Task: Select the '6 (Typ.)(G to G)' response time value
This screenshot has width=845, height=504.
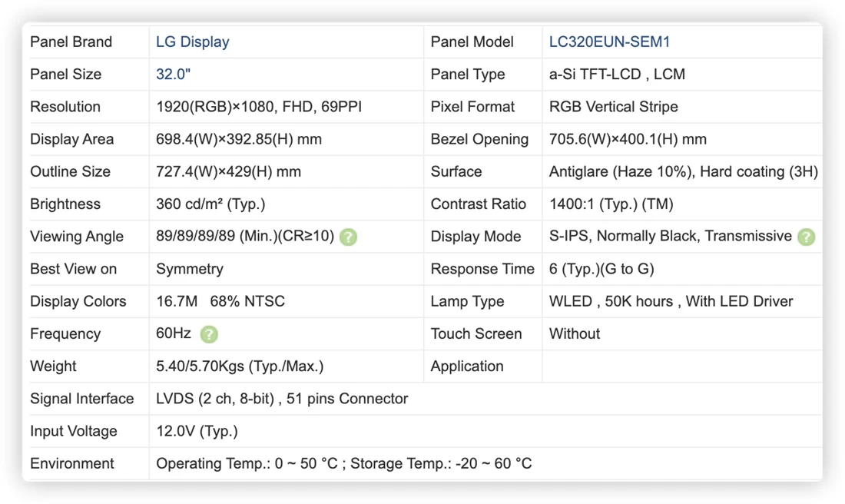Action: [x=601, y=269]
